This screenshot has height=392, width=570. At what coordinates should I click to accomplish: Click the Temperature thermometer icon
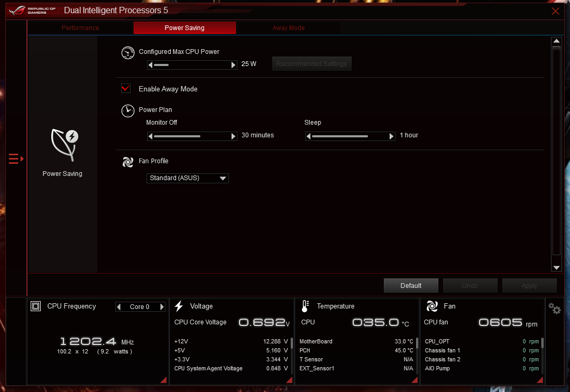(305, 306)
